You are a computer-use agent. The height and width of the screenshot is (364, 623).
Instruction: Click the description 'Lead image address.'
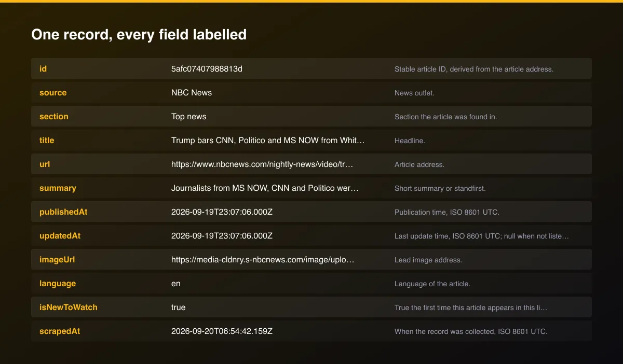click(x=428, y=260)
